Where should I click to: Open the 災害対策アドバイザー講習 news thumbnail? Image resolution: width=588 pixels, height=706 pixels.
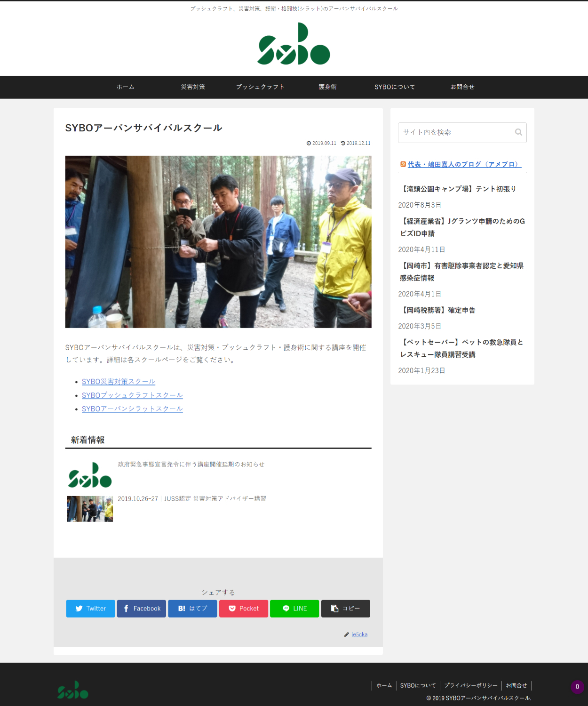pyautogui.click(x=90, y=509)
